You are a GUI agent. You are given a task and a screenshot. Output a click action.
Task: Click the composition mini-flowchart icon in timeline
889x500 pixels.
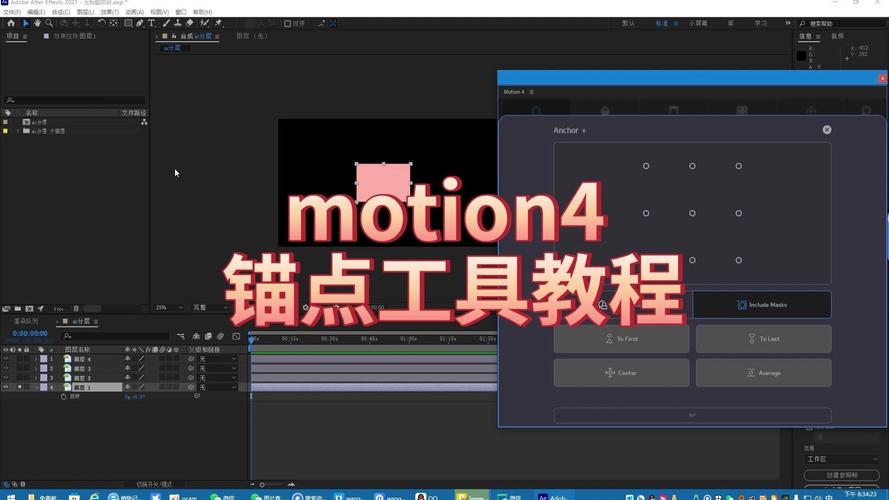[181, 336]
